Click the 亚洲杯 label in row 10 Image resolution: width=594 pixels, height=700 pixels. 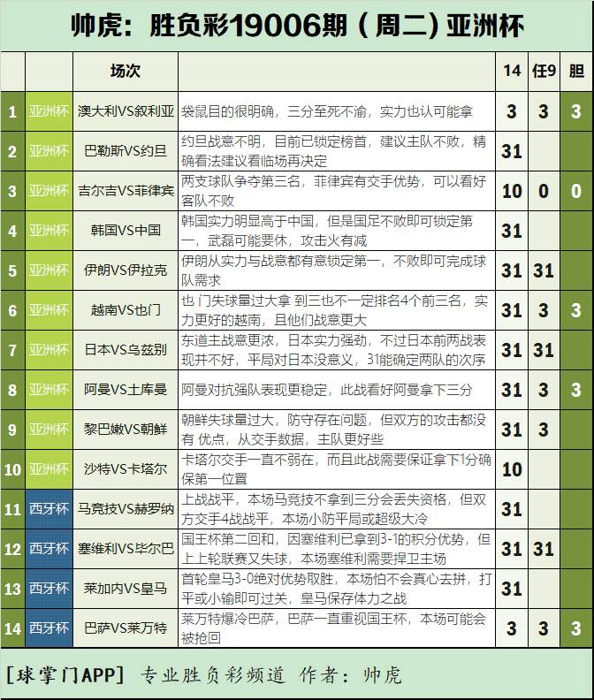click(x=49, y=469)
